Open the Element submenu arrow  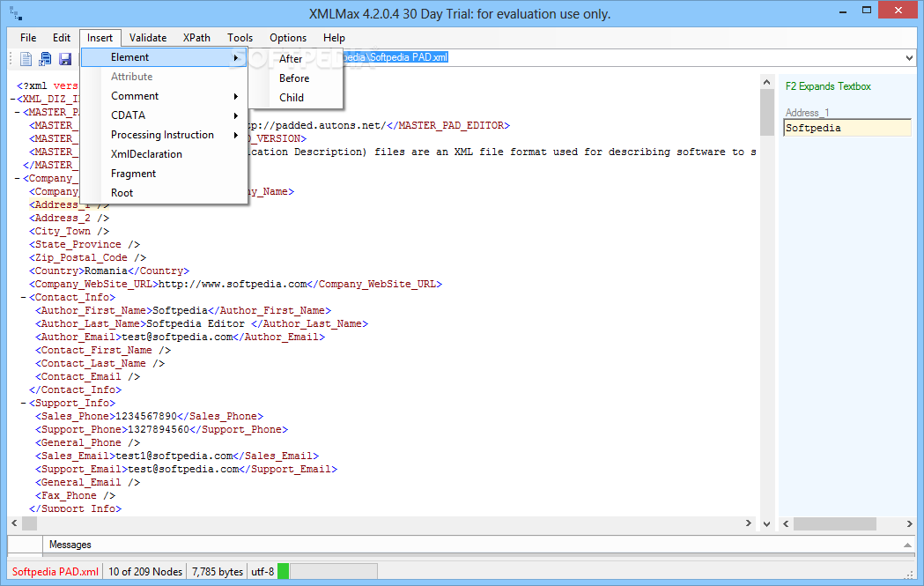pyautogui.click(x=236, y=57)
